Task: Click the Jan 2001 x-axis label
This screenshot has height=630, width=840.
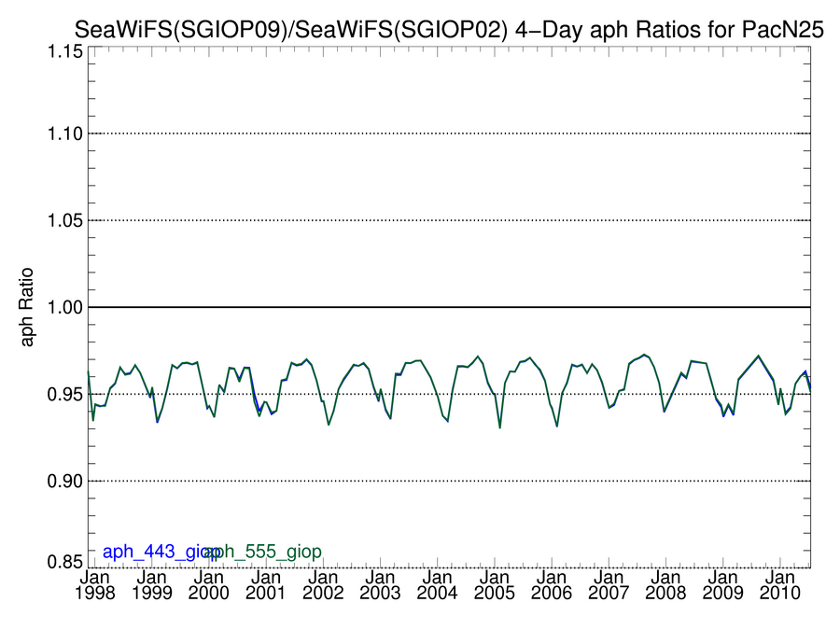Action: 266,585
